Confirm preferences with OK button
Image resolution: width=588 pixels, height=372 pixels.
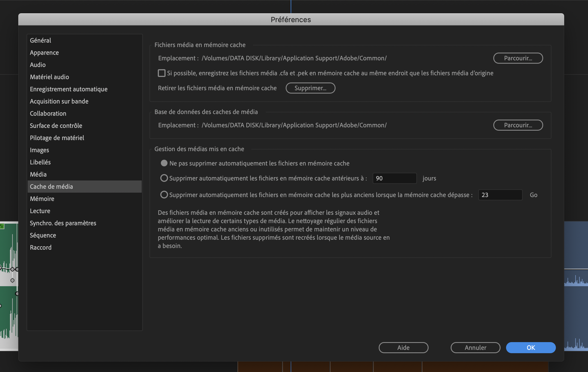click(x=531, y=348)
